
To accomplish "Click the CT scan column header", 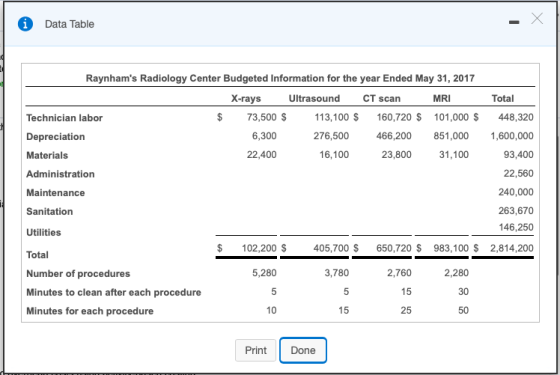I will [x=381, y=99].
